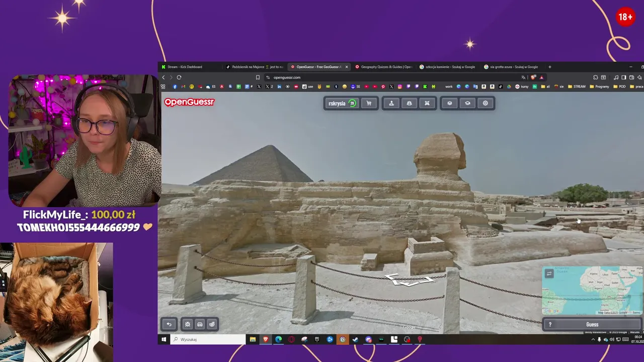Open the OpenGuessr shop cart icon
This screenshot has width=644, height=362.
click(x=369, y=103)
